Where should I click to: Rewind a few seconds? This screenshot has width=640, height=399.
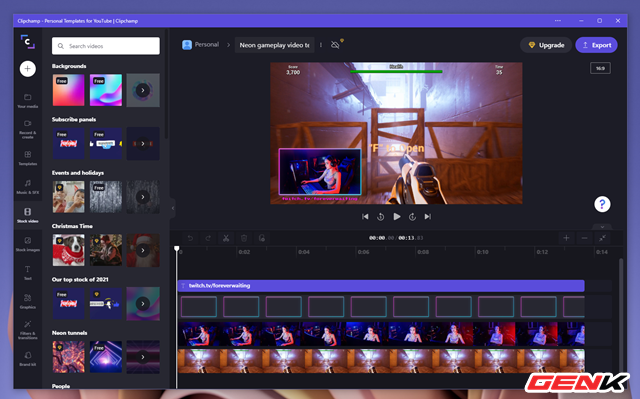point(380,217)
